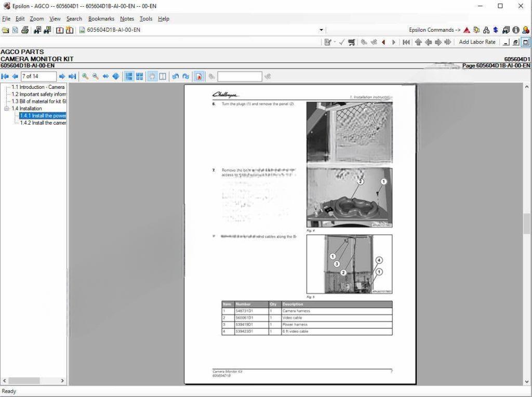The image size is (532, 397).
Task: Click the Info icon near Epsilon Commands
Action: click(x=515, y=30)
